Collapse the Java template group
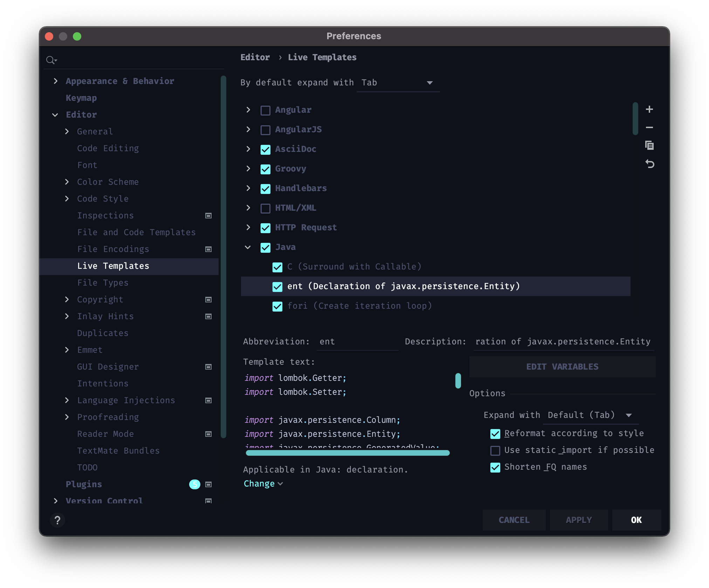This screenshot has height=588, width=709. (248, 247)
